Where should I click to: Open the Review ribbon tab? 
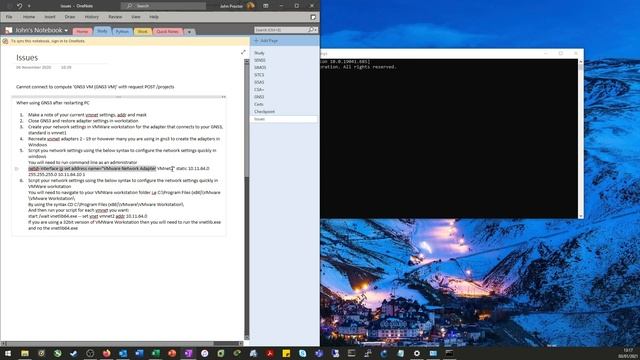click(115, 17)
